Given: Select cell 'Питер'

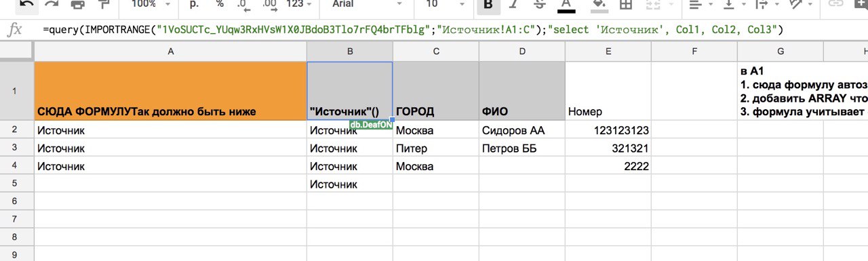Looking at the screenshot, I should tap(435, 148).
